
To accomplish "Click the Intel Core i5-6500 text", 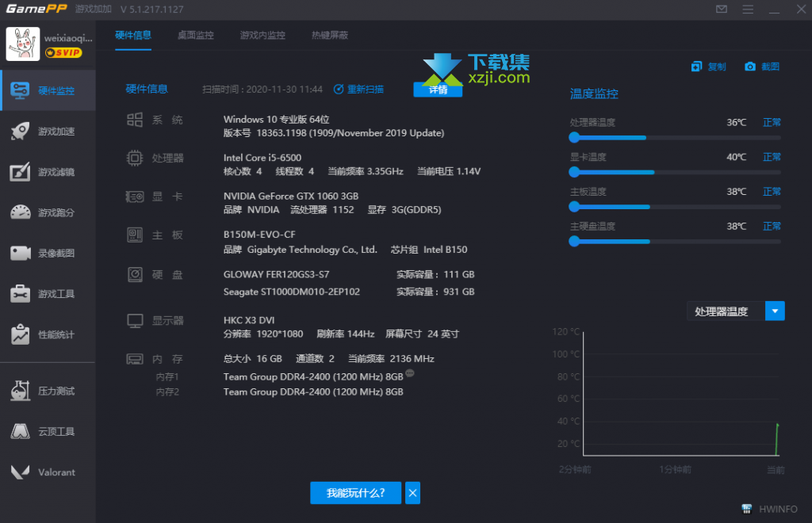I will [x=262, y=158].
